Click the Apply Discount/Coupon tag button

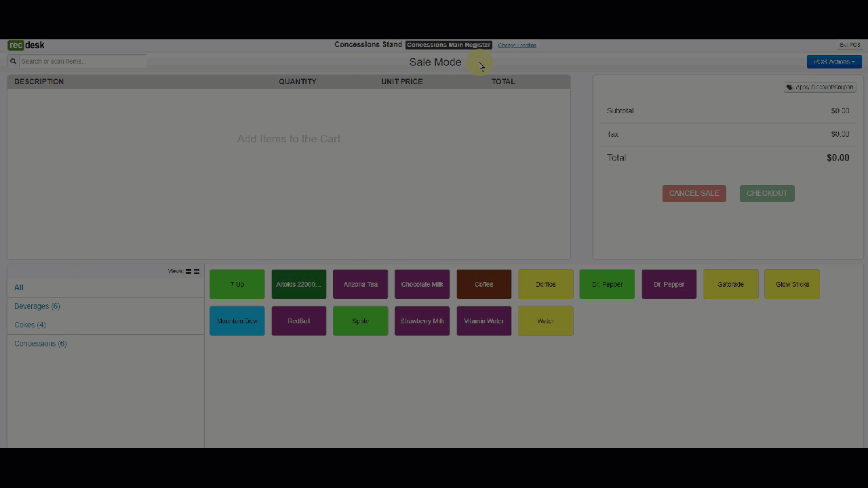point(820,87)
